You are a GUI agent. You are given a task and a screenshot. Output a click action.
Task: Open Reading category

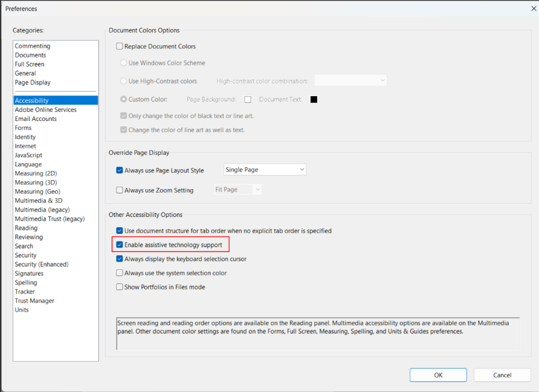56,228
